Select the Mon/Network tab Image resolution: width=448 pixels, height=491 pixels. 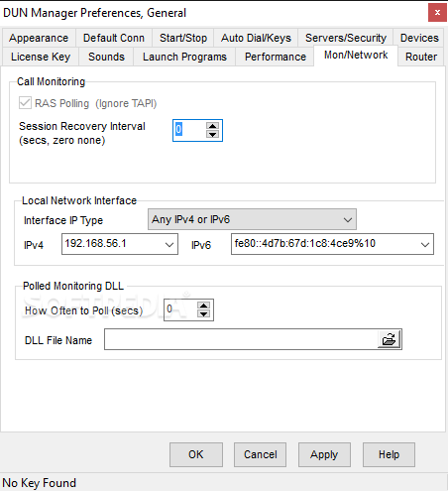356,55
